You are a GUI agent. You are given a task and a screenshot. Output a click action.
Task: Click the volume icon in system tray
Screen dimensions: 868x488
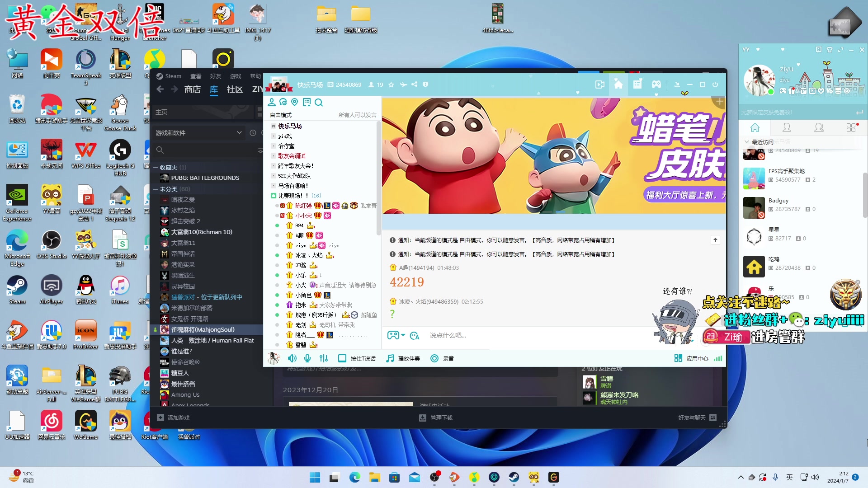tap(815, 477)
